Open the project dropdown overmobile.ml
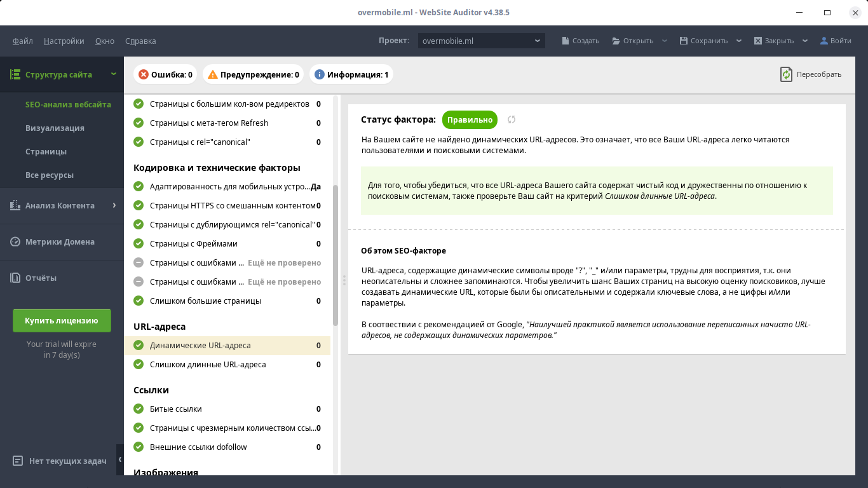The height and width of the screenshot is (488, 868). 481,41
